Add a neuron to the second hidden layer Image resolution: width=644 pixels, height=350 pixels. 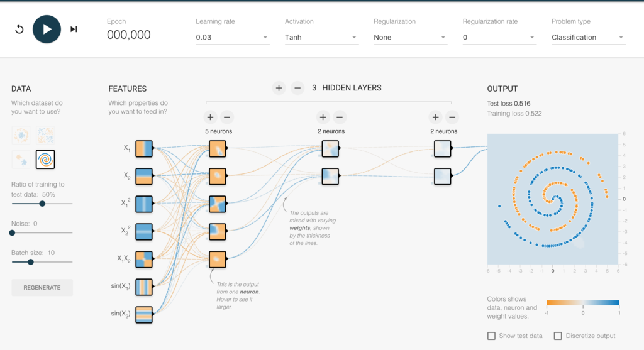(323, 118)
